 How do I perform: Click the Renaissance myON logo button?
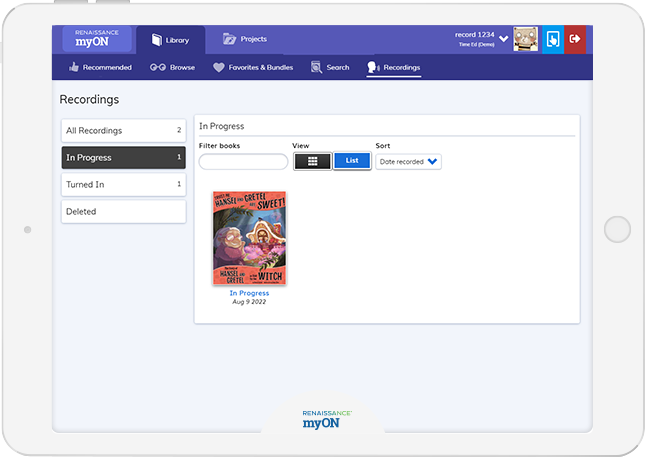(97, 38)
